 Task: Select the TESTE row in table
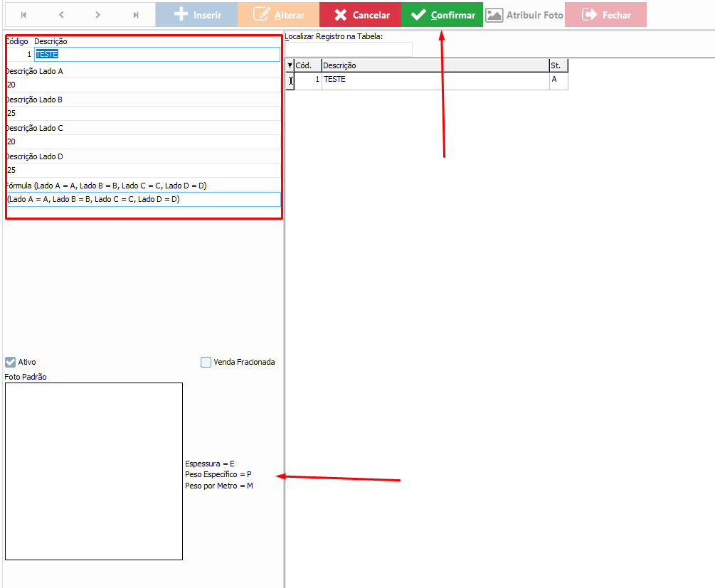coord(434,80)
